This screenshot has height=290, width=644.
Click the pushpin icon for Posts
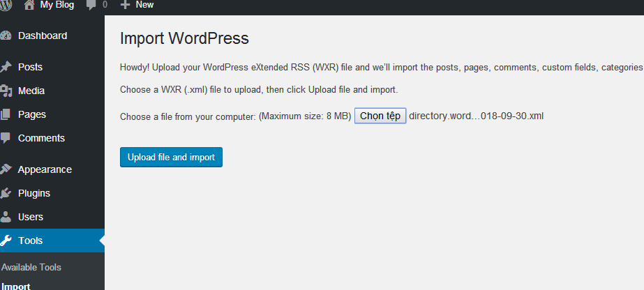pyautogui.click(x=6, y=67)
